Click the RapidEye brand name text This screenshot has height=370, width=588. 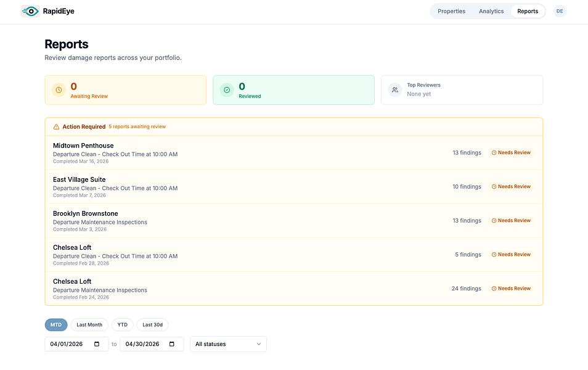(59, 11)
